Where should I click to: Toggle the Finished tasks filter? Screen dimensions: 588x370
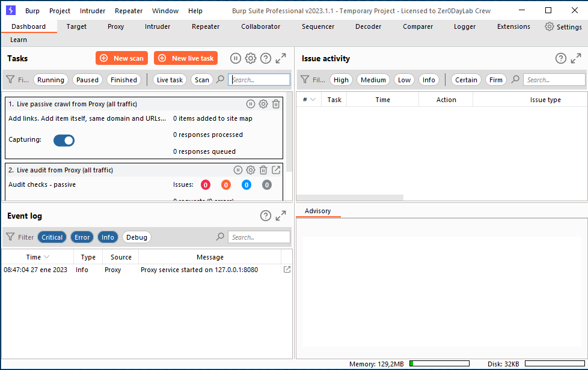(x=124, y=80)
